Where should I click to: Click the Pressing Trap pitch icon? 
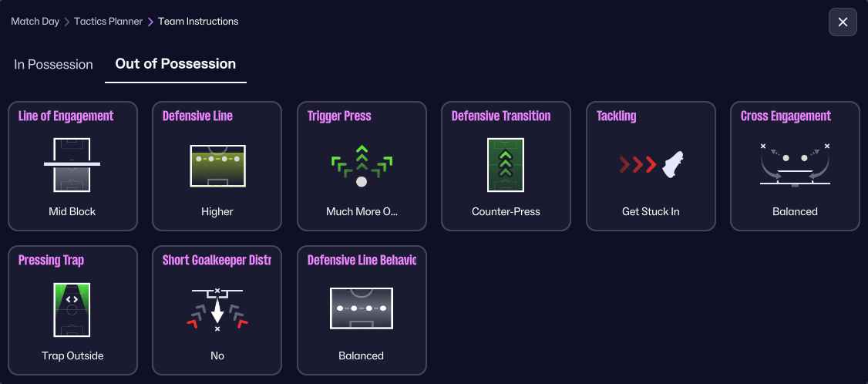72,309
